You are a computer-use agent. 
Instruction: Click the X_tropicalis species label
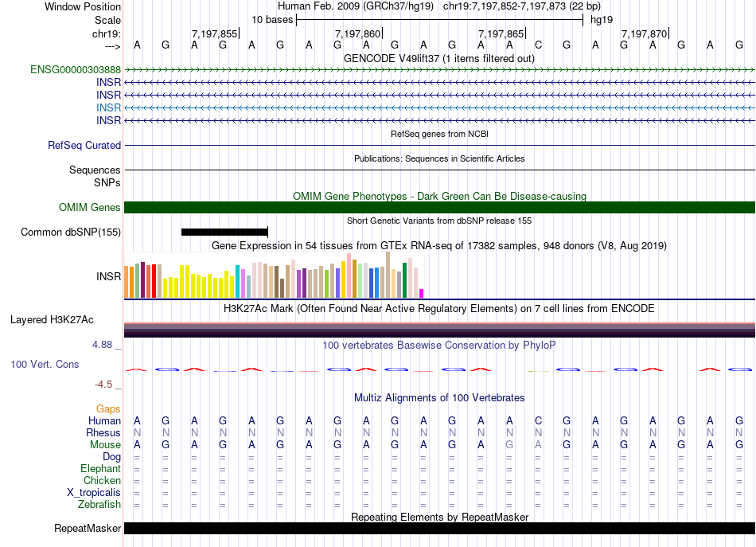(x=94, y=492)
